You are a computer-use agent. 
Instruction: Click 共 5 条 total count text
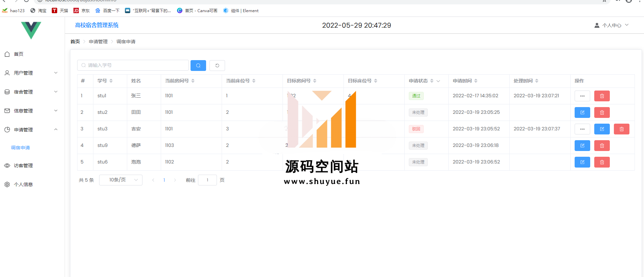pos(86,180)
